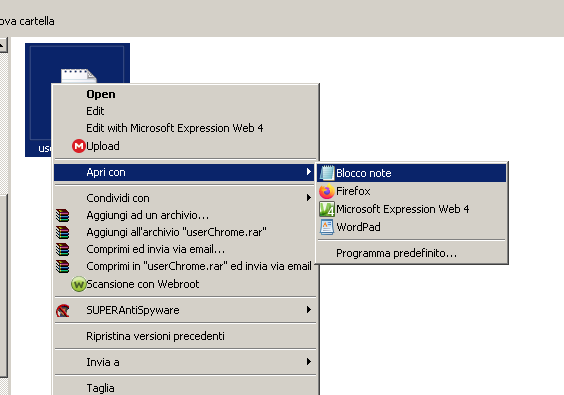Click the Microsoft Expression Web 4 icon
The image size is (564, 395).
pyautogui.click(x=327, y=209)
